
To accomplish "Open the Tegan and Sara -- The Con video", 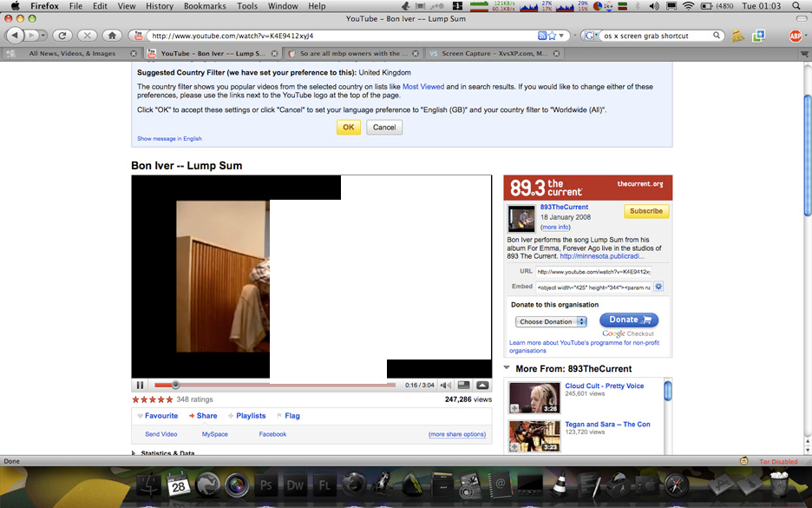I will coord(607,424).
